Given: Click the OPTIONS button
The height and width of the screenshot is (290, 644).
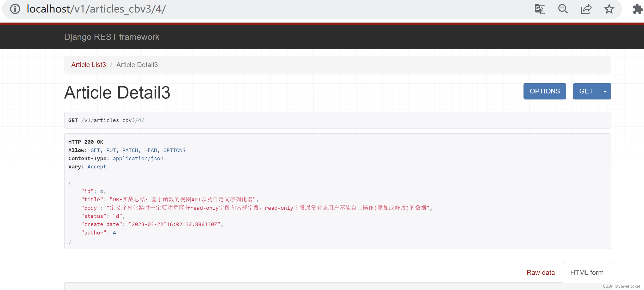Looking at the screenshot, I should [545, 91].
